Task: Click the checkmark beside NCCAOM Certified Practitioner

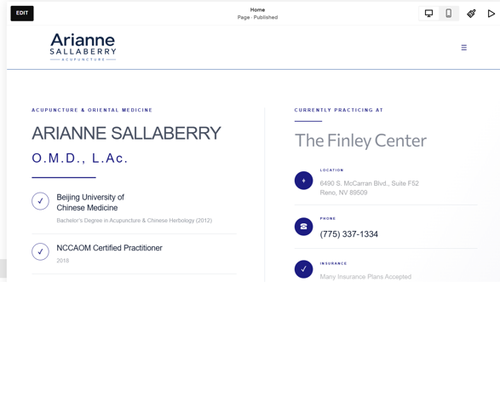Action: [x=40, y=252]
